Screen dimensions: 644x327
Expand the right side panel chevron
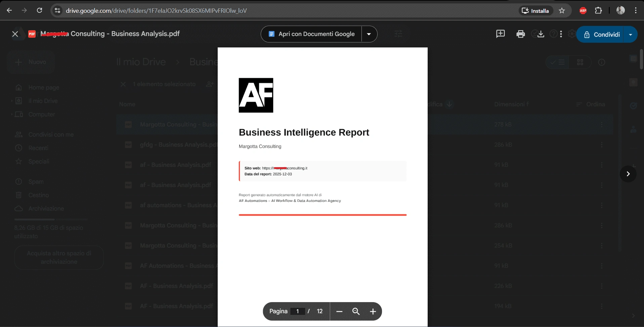628,174
